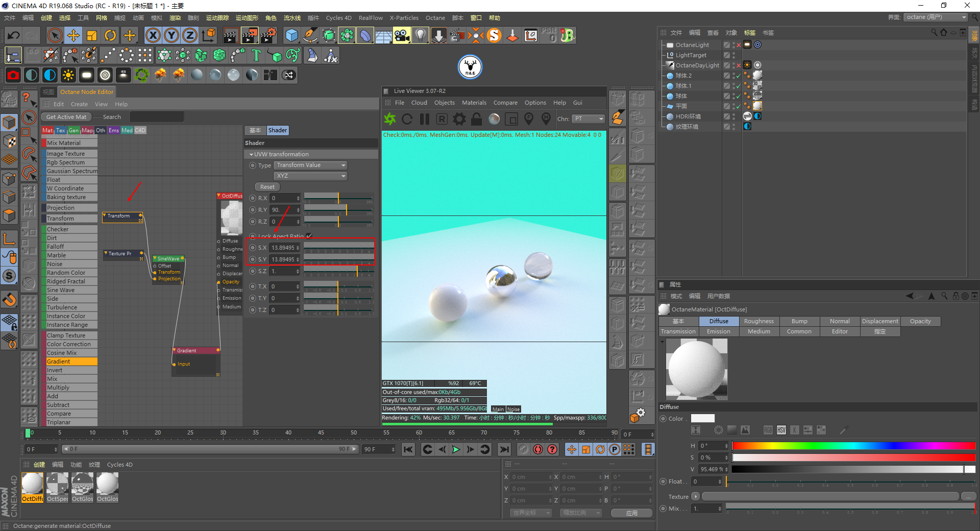Click the Octane IES light icon
The width and height of the screenshot is (980, 531).
click(x=124, y=75)
